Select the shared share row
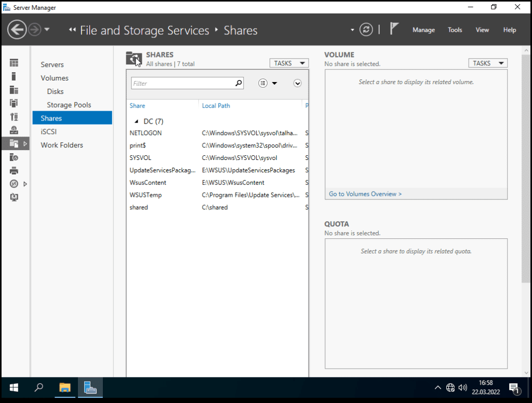The width and height of the screenshot is (532, 403). pos(217,207)
